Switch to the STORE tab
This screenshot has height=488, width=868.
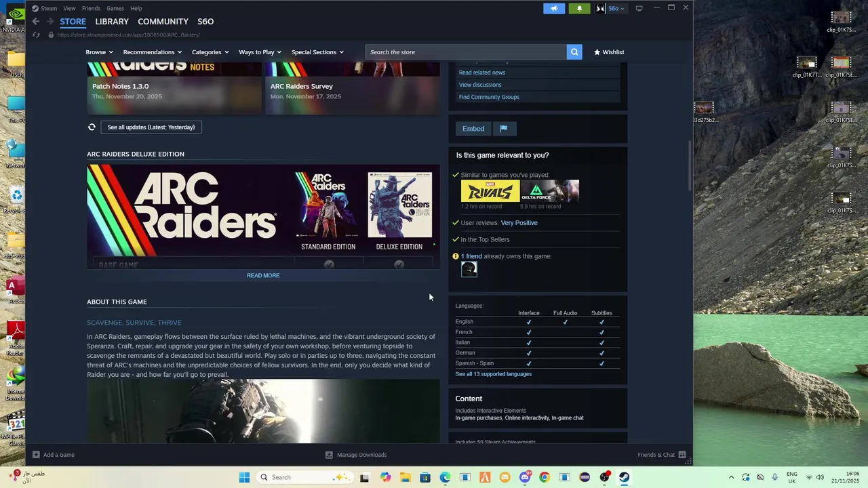point(73,22)
